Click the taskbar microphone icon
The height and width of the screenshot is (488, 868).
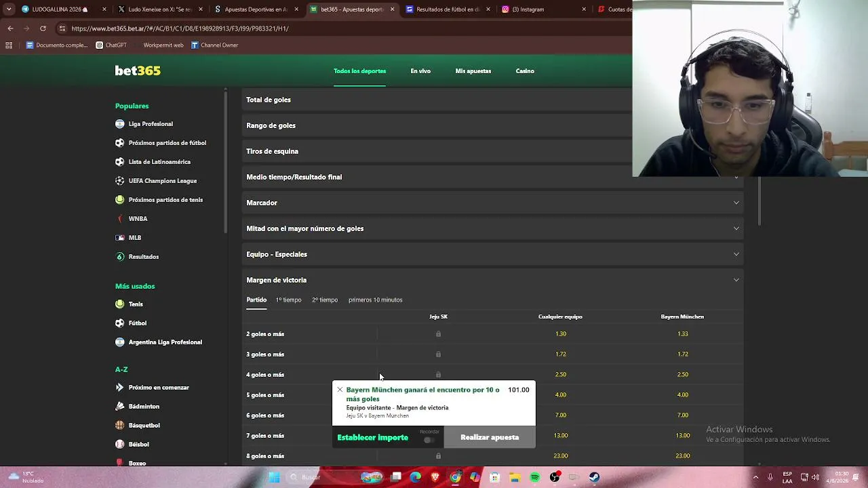pos(770,477)
